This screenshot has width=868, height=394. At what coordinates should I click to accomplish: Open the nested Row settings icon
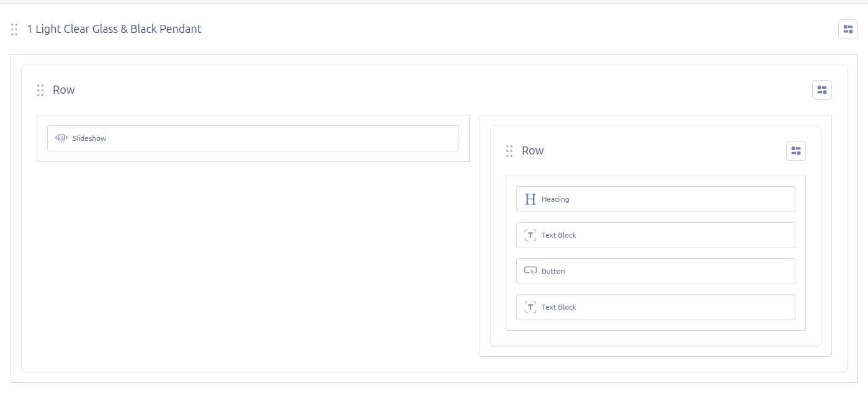(795, 151)
